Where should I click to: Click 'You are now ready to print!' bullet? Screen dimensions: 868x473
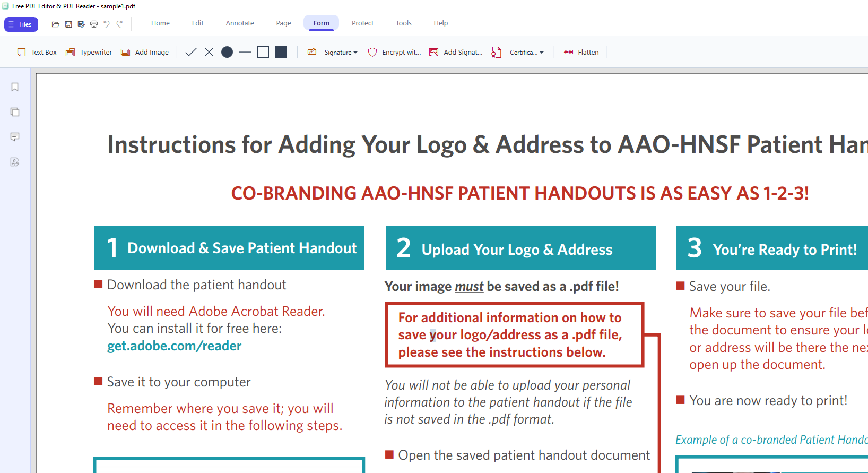point(769,401)
